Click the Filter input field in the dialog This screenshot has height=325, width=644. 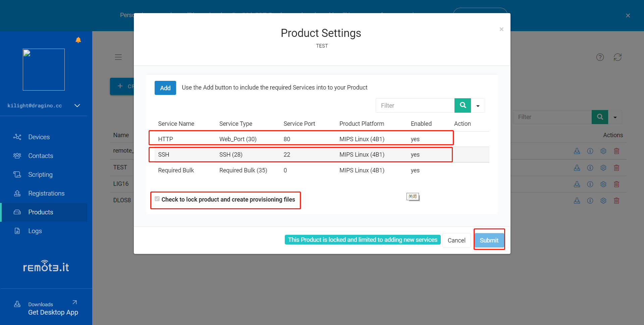(415, 105)
